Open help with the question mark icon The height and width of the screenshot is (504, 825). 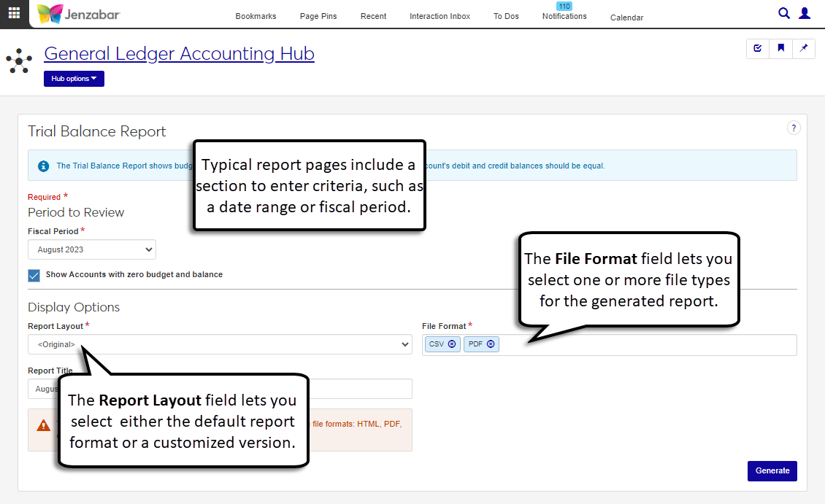(x=794, y=128)
